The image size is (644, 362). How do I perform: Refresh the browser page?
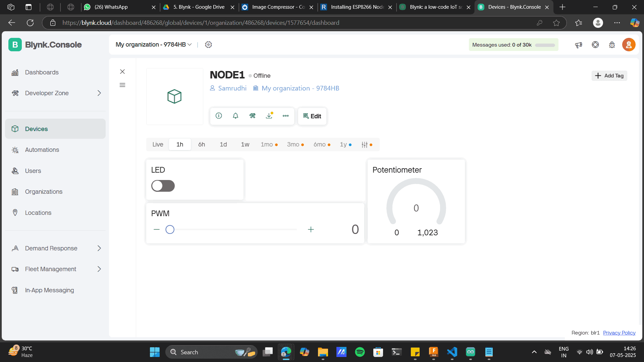point(30,23)
